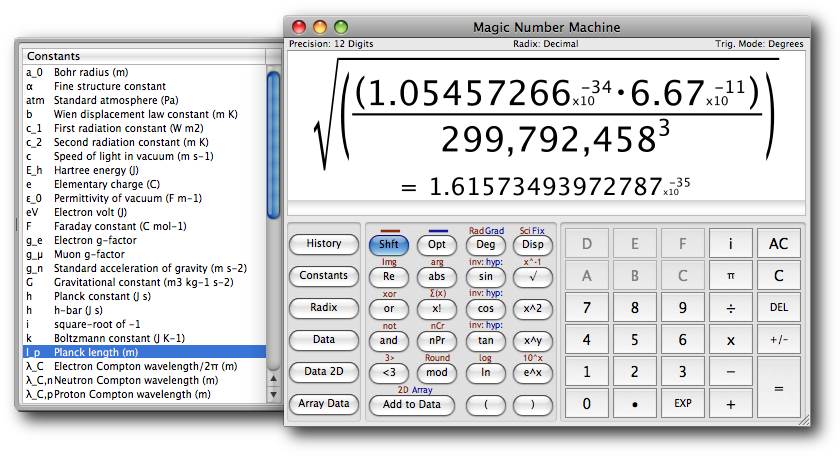Click the plus operator key
The width and height of the screenshot is (840, 456).
click(731, 403)
